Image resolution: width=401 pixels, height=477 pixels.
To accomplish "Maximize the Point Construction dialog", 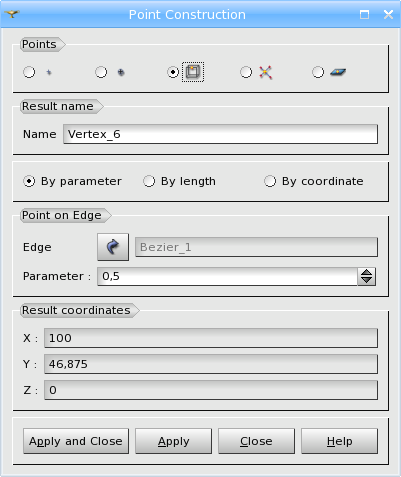I will 364,14.
